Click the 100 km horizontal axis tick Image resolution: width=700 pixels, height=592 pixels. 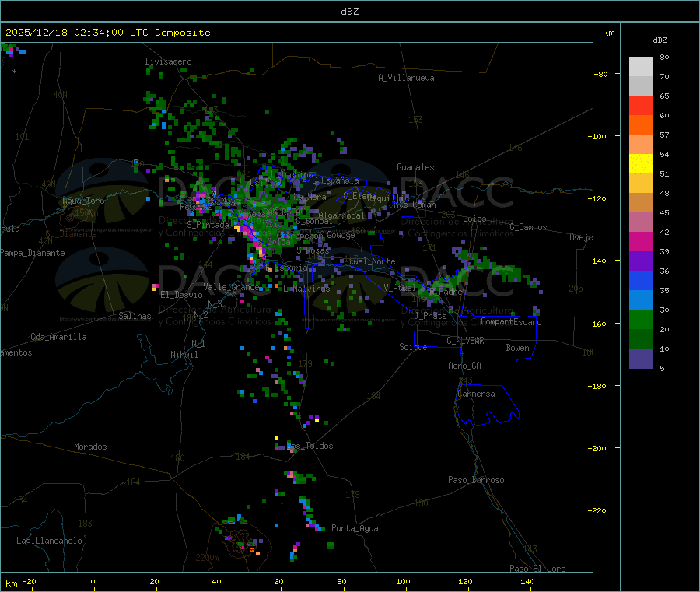click(403, 581)
